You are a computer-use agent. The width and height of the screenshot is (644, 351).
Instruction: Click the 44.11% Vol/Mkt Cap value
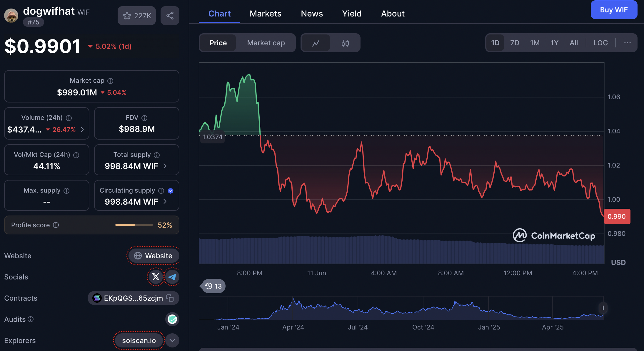(46, 166)
